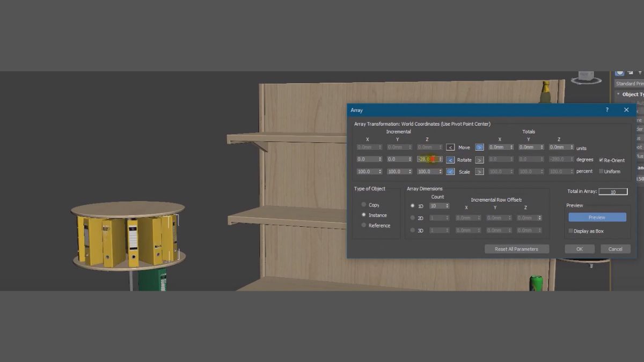Screen dimensions: 644x362
Task: Click the 1D Count spinner up arrow
Action: pyautogui.click(x=448, y=204)
